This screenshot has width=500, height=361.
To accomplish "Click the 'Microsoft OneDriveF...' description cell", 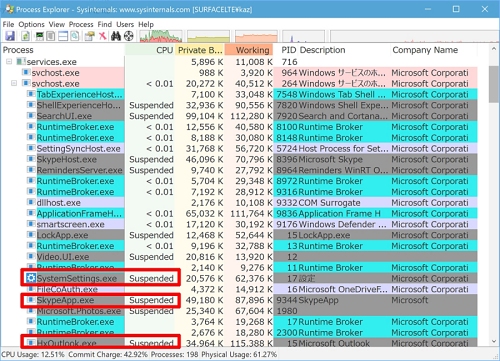I will coord(343,289).
